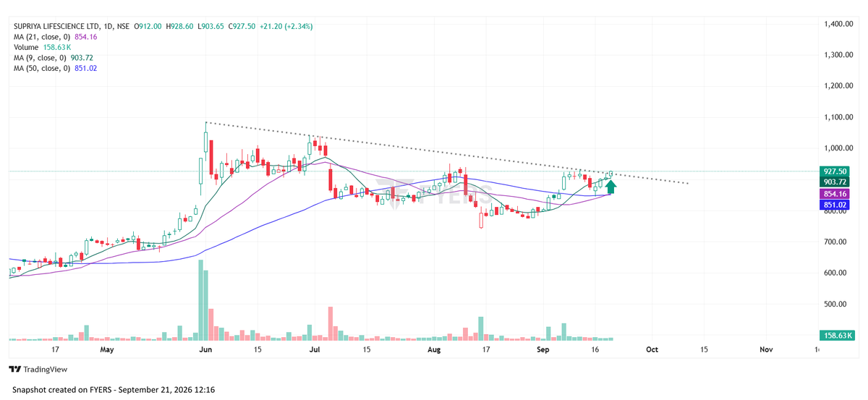Screen dimensions: 868x400
Task: Click the open value O912.00
Action: (148, 27)
